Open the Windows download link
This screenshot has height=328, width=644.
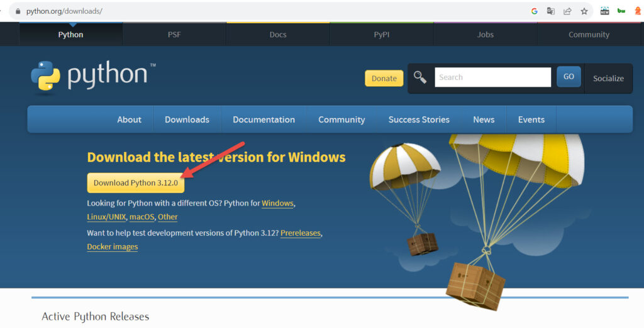tap(277, 203)
